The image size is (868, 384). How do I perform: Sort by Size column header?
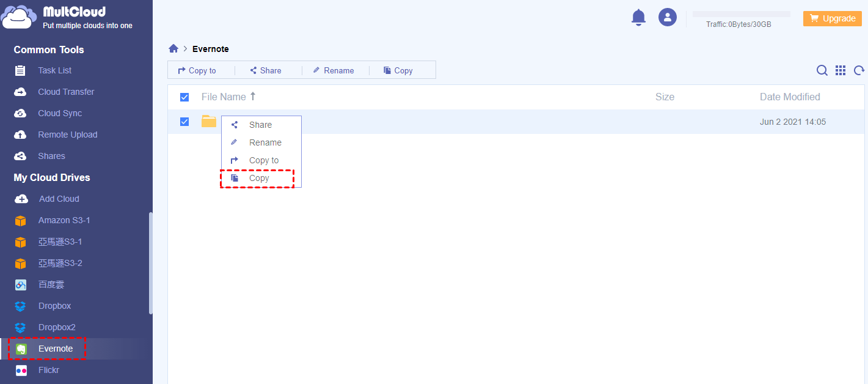coord(665,97)
